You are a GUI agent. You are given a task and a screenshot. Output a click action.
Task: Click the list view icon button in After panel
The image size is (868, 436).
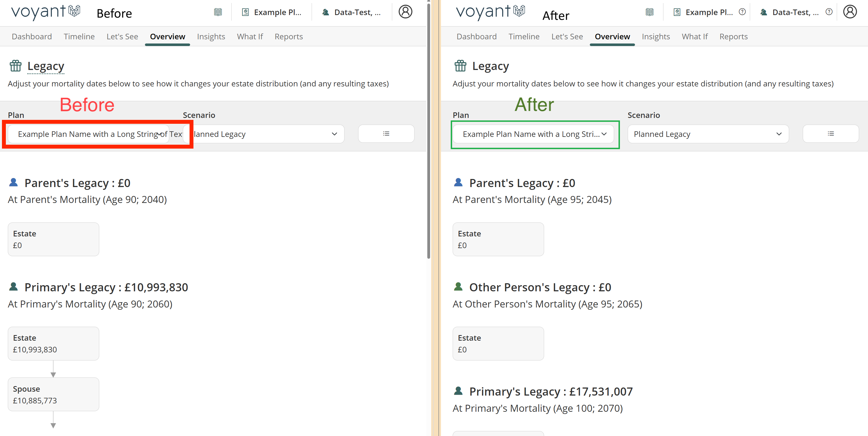tap(831, 134)
